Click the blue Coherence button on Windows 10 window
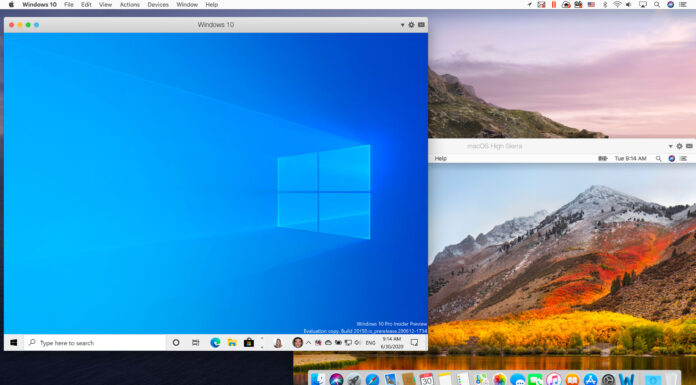Viewport: 696px width, 385px height. click(36, 25)
